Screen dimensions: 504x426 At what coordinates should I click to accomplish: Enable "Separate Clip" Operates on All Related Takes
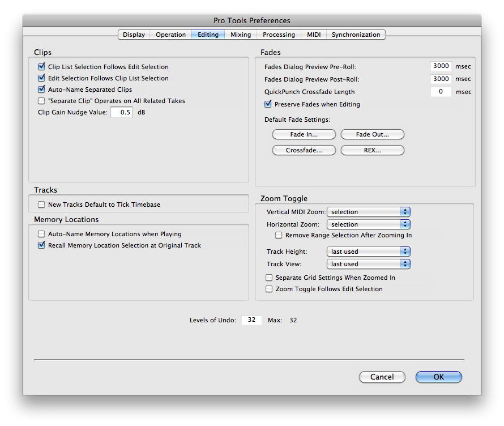pos(41,101)
